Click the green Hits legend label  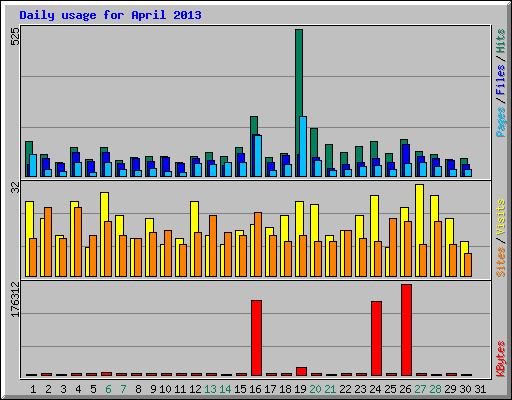tap(501, 41)
